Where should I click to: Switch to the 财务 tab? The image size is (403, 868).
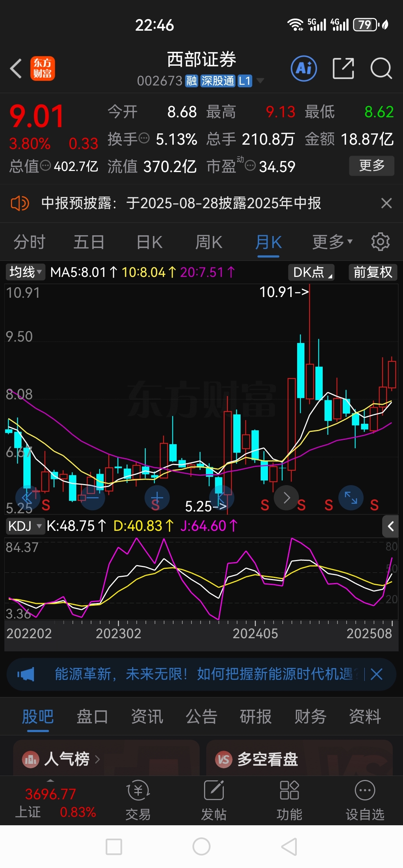[x=310, y=716]
